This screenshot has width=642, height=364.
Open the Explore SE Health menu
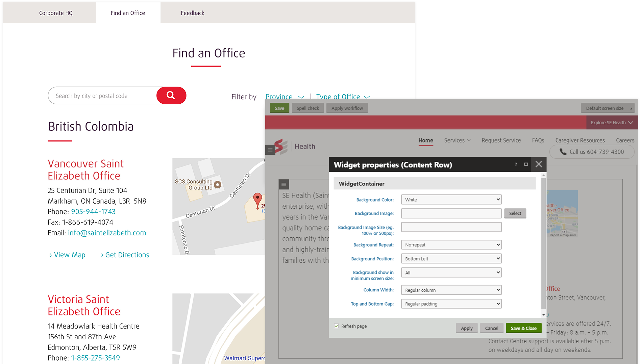click(x=611, y=123)
